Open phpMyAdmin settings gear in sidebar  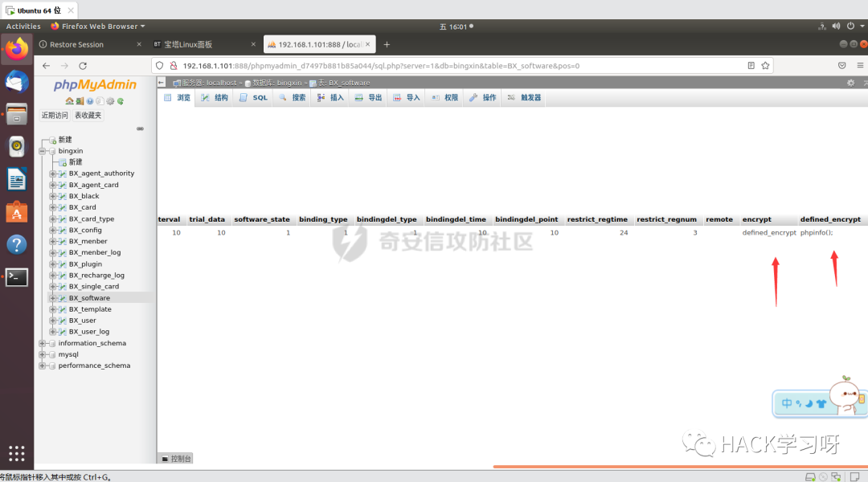coord(110,101)
